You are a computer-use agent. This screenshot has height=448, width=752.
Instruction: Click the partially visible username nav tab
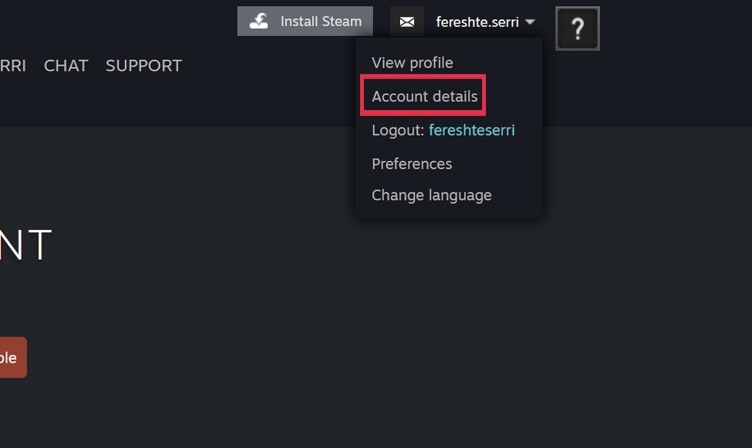coord(13,66)
